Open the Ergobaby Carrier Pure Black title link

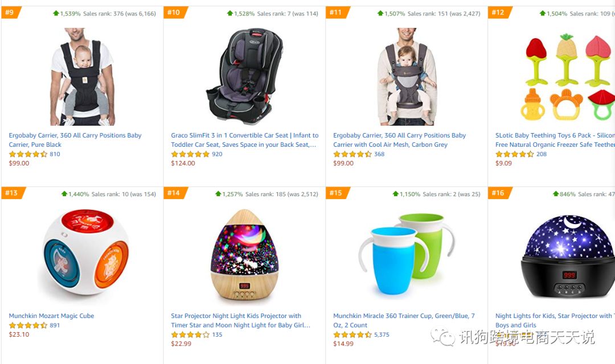75,140
